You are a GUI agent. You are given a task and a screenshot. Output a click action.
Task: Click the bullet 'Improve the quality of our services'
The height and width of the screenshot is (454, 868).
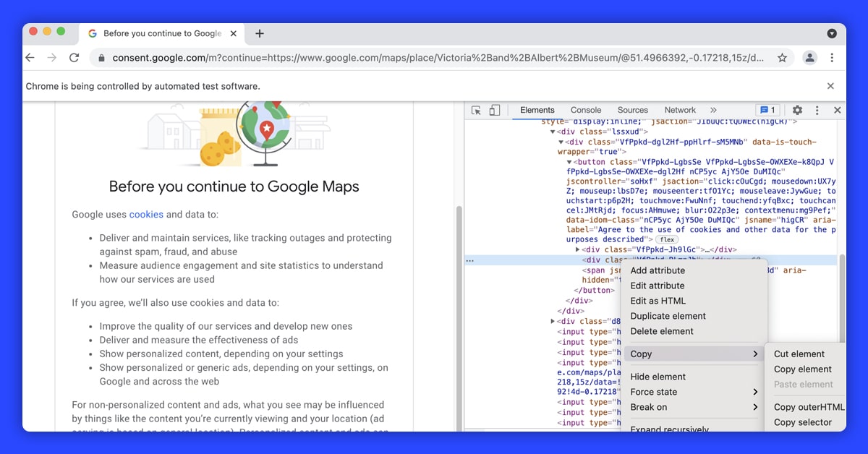226,326
